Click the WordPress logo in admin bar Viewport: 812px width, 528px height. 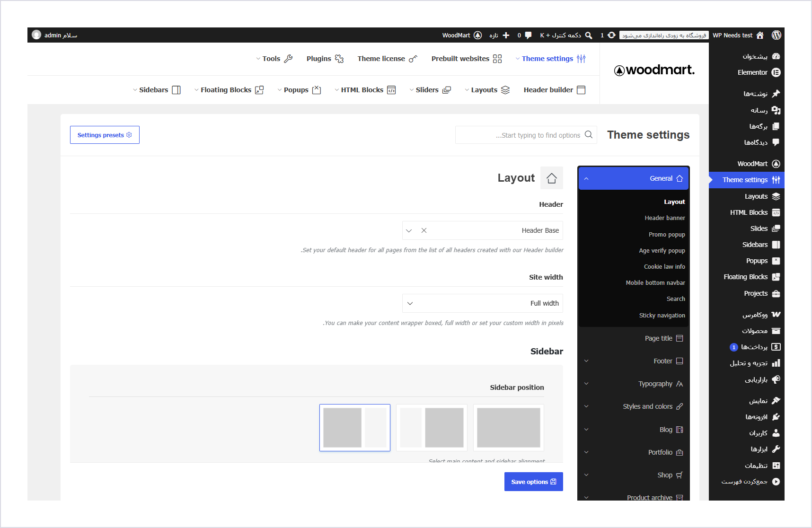(x=776, y=35)
